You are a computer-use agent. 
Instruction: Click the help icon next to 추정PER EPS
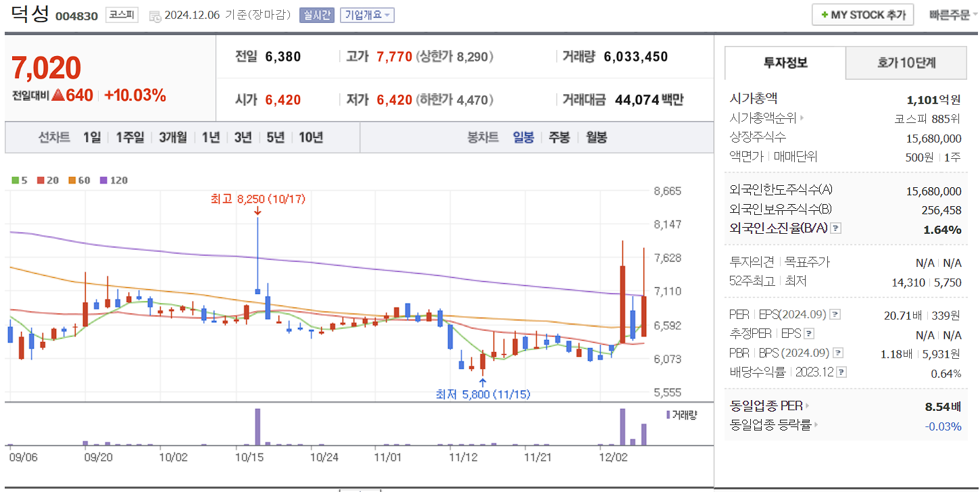coord(809,334)
